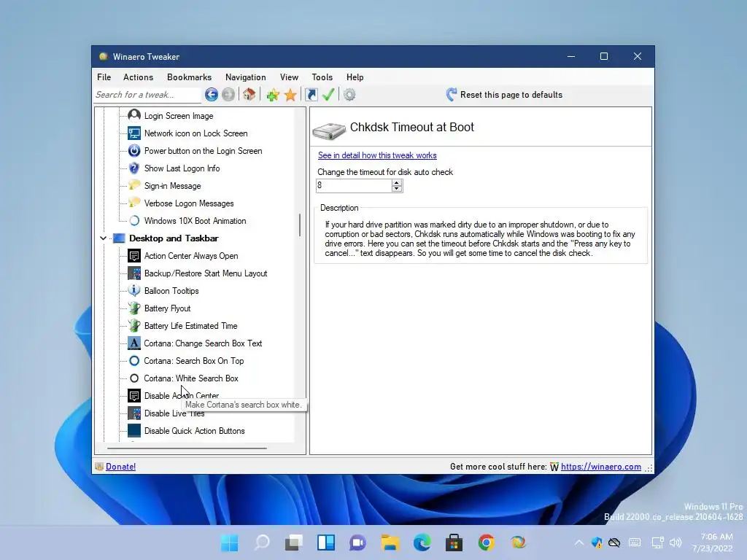Click the Cortana: Search Box On Top icon
The height and width of the screenshot is (560, 747).
[x=134, y=361]
